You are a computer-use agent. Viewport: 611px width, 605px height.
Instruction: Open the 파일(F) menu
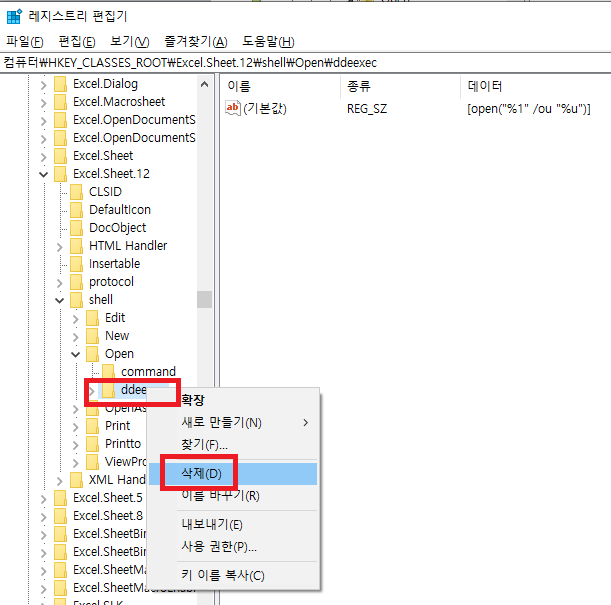[25, 41]
